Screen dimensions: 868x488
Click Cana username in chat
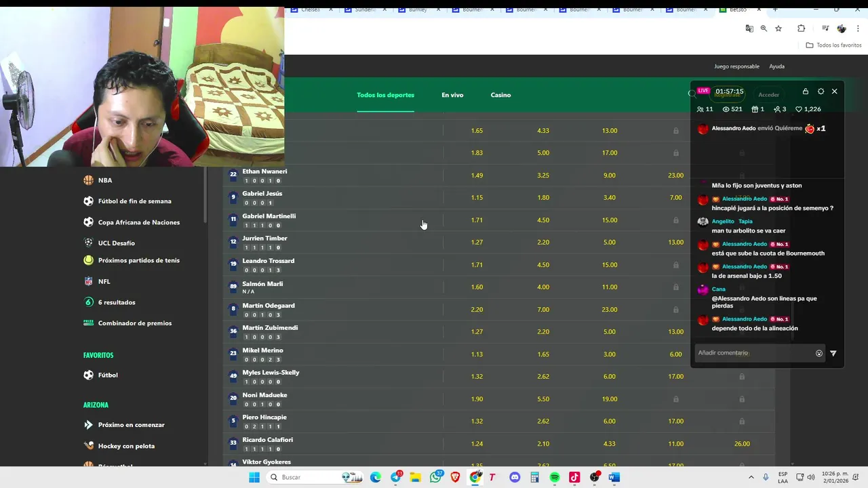point(719,289)
